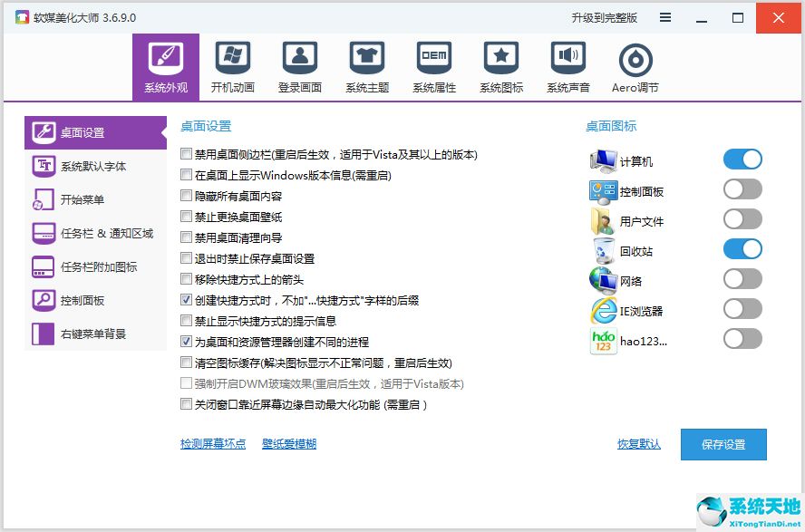The image size is (805, 532).
Task: Click the 系统外观 paintbrush icon
Action: 166,60
